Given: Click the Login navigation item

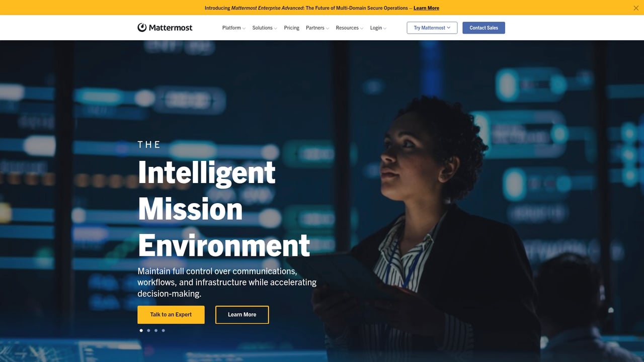Looking at the screenshot, I should coord(375,28).
